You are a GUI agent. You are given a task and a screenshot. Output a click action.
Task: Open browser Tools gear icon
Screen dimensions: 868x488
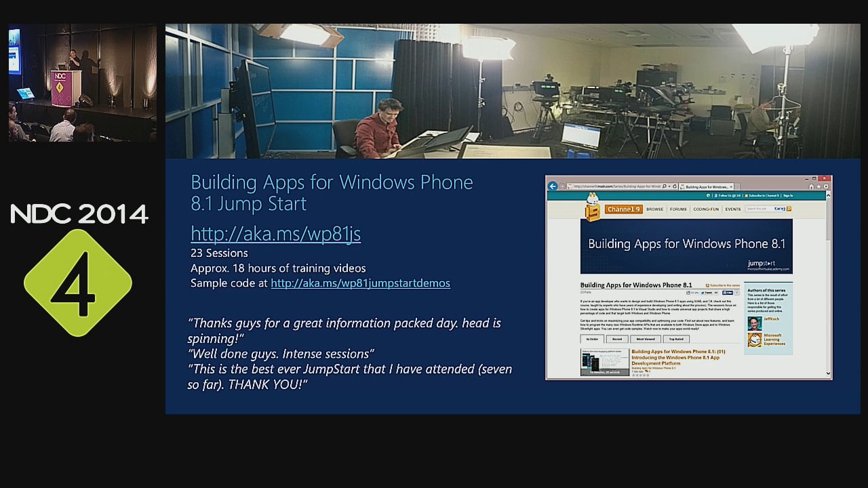tap(826, 186)
